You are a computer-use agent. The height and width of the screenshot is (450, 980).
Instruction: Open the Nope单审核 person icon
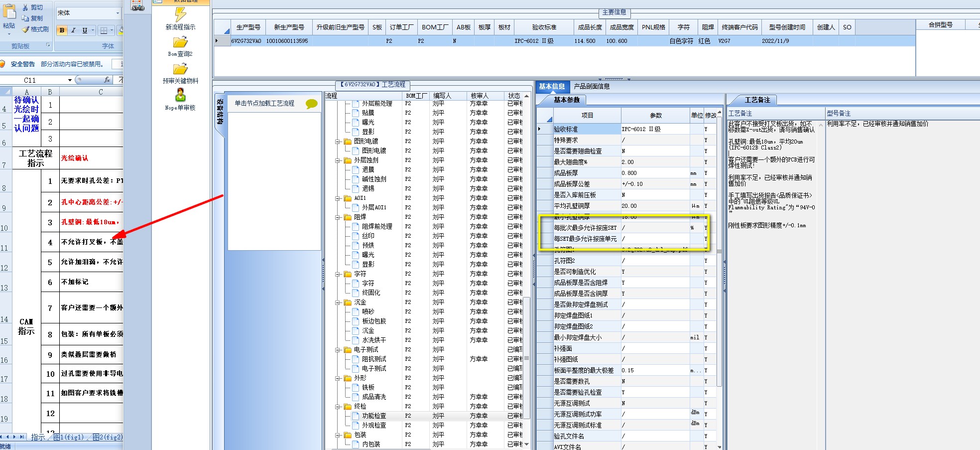(x=180, y=95)
